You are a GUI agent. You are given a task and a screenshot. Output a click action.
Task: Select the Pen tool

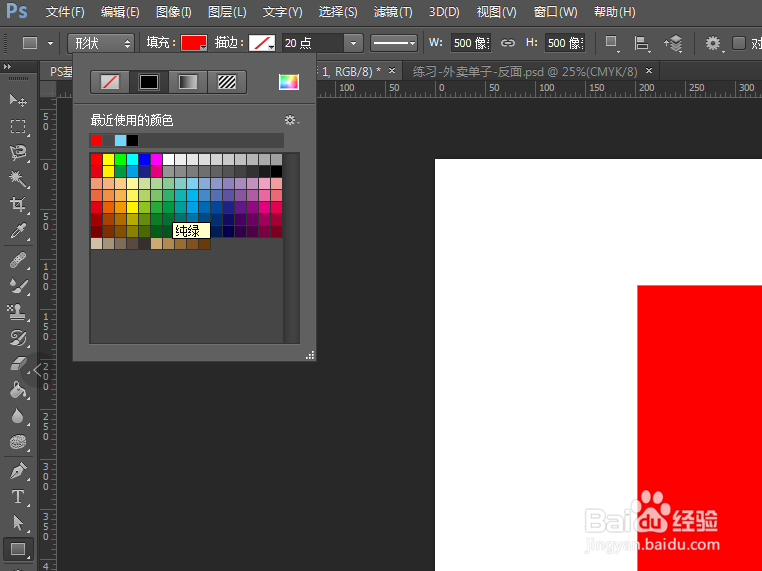point(18,471)
